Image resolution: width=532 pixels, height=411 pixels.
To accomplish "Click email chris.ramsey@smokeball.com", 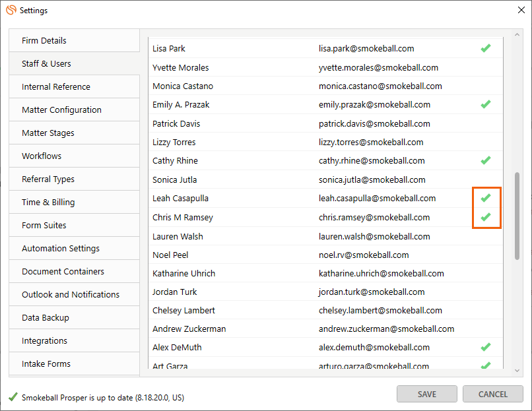I will tap(374, 217).
